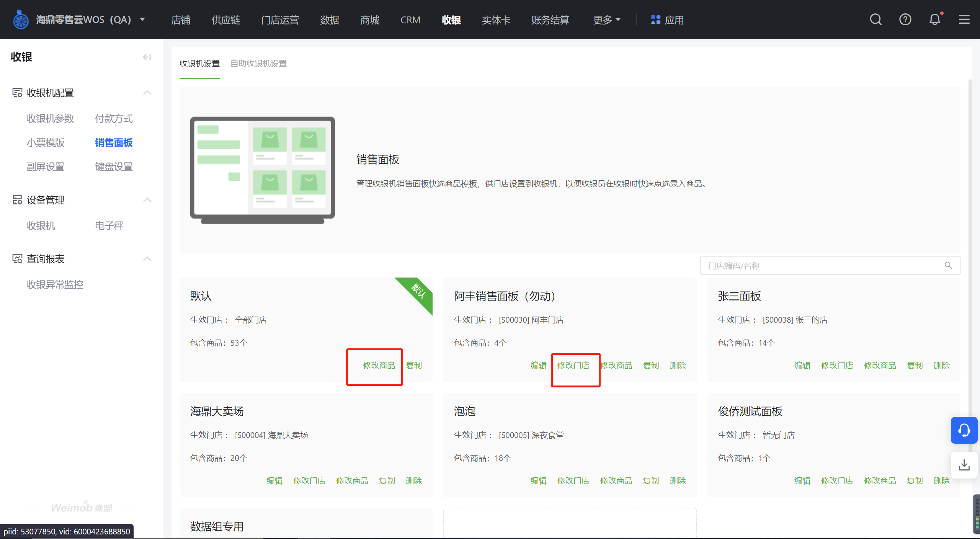
Task: Click the Weimob logo icon at top left
Action: click(21, 20)
